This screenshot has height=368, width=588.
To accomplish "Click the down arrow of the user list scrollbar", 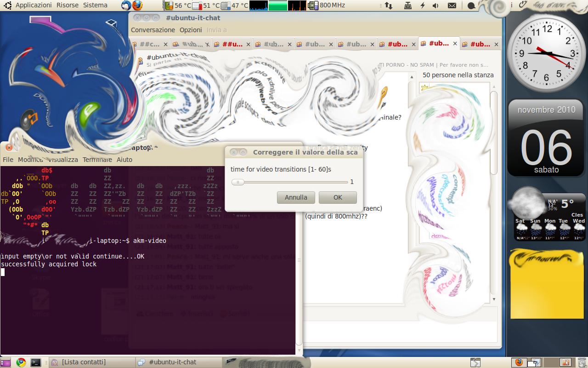I will [x=494, y=299].
